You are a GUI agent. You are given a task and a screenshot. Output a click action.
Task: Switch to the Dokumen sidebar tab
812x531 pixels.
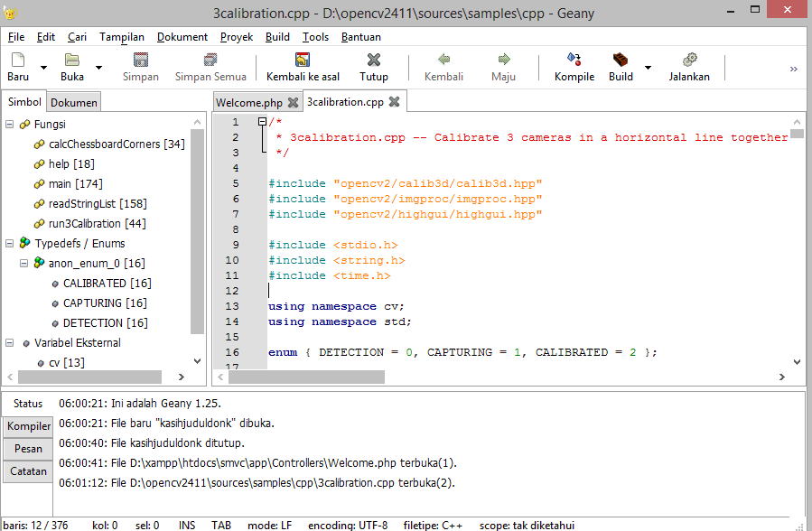(73, 102)
